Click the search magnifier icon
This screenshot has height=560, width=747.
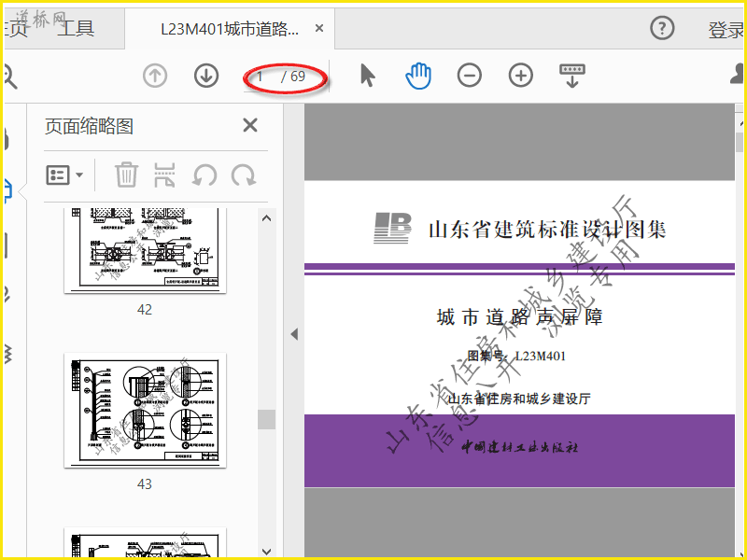9,77
